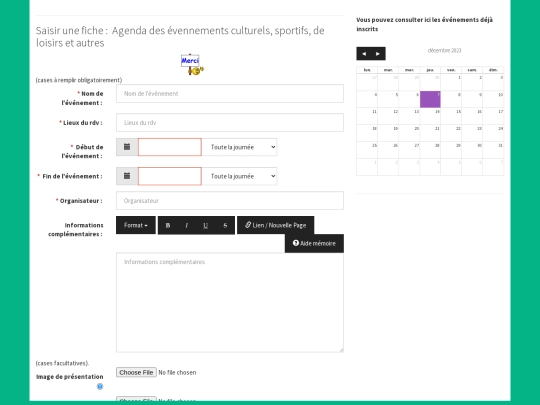Select December 1 in calendar

tap(451, 82)
